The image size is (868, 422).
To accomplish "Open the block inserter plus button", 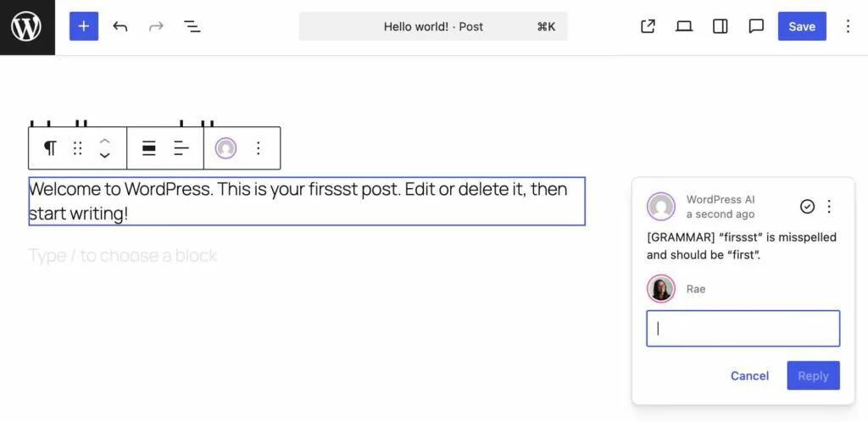I will point(84,26).
